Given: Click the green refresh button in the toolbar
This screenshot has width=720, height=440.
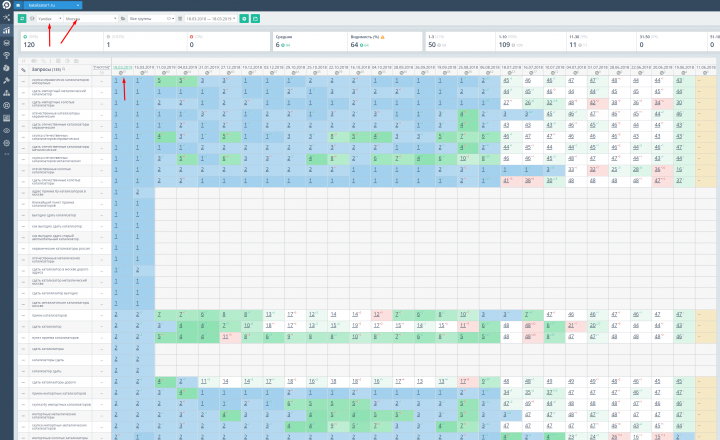Looking at the screenshot, I should point(22,18).
